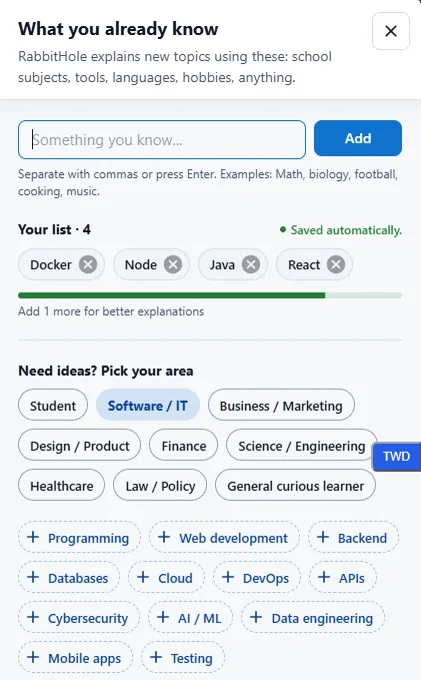The image size is (421, 680).
Task: Choose the Science / Engineering area
Action: (x=301, y=446)
